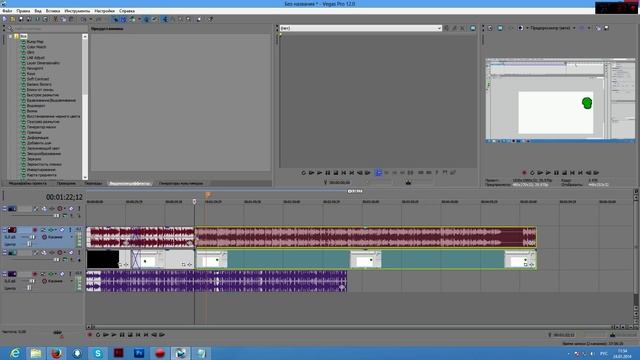
Task: Click the What's This help icon
Action: [x=211, y=19]
